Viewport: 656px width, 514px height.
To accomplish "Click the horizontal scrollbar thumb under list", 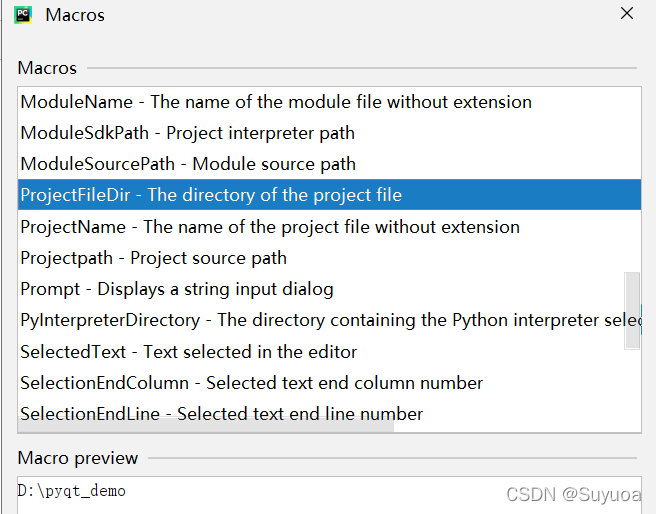I will (206, 427).
